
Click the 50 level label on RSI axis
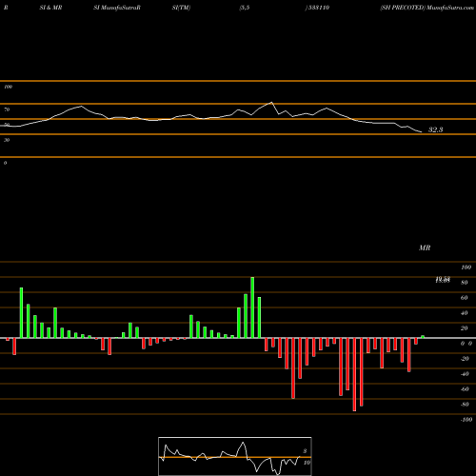(x=7, y=125)
